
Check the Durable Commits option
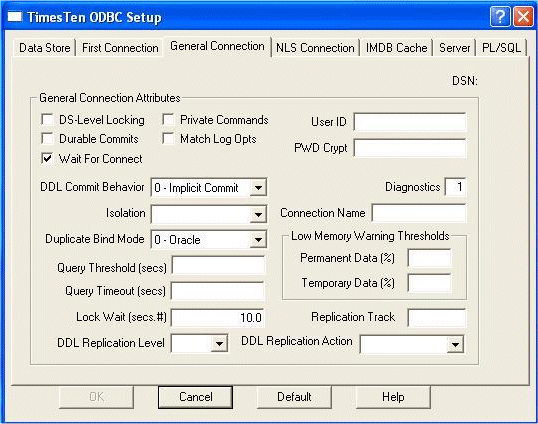coord(47,139)
